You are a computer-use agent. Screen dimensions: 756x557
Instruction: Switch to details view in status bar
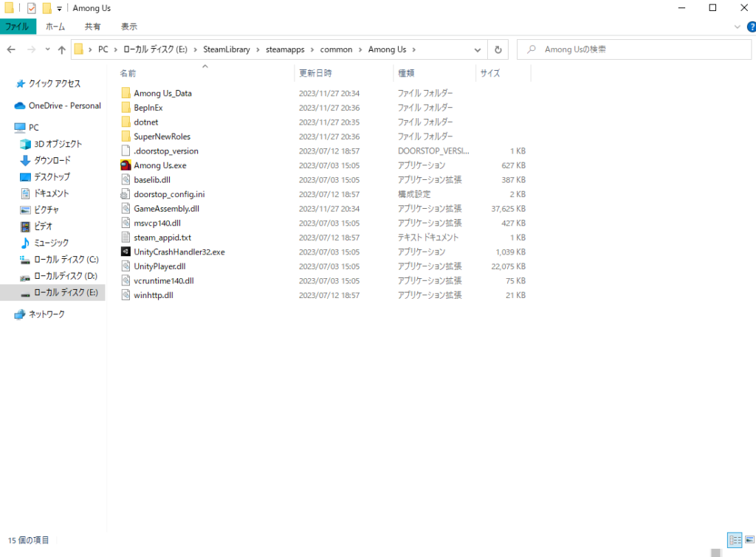point(734,540)
